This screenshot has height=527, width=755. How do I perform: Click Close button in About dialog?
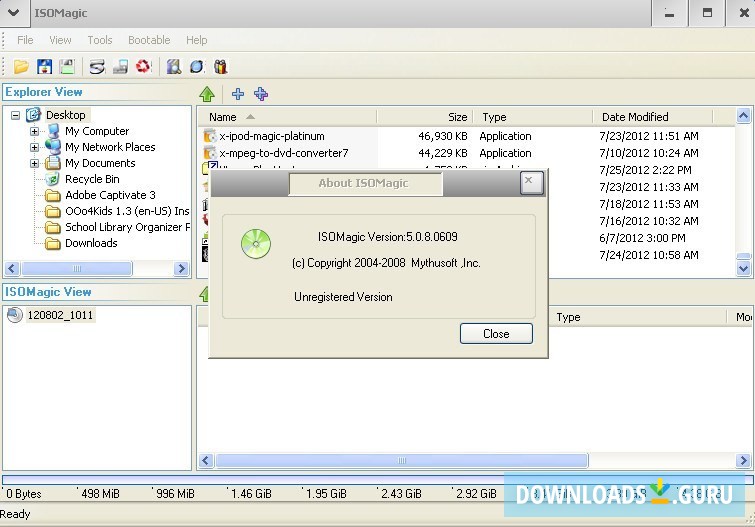click(496, 333)
